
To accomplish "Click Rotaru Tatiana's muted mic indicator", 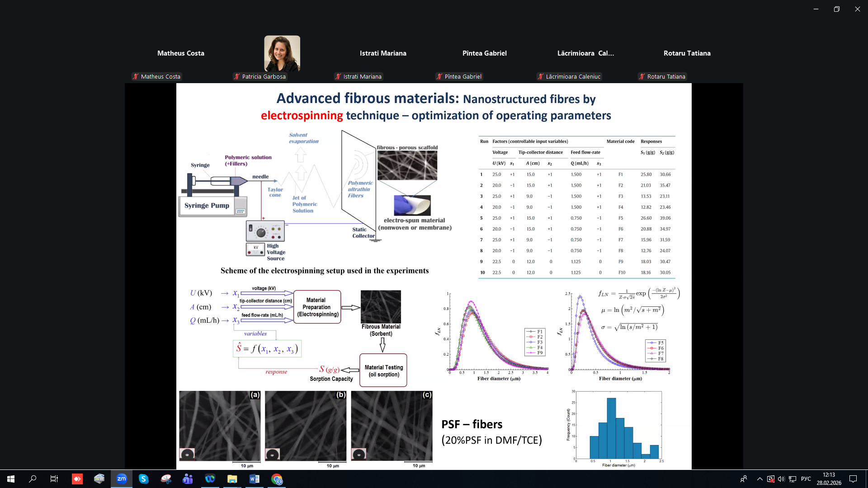I will (642, 77).
